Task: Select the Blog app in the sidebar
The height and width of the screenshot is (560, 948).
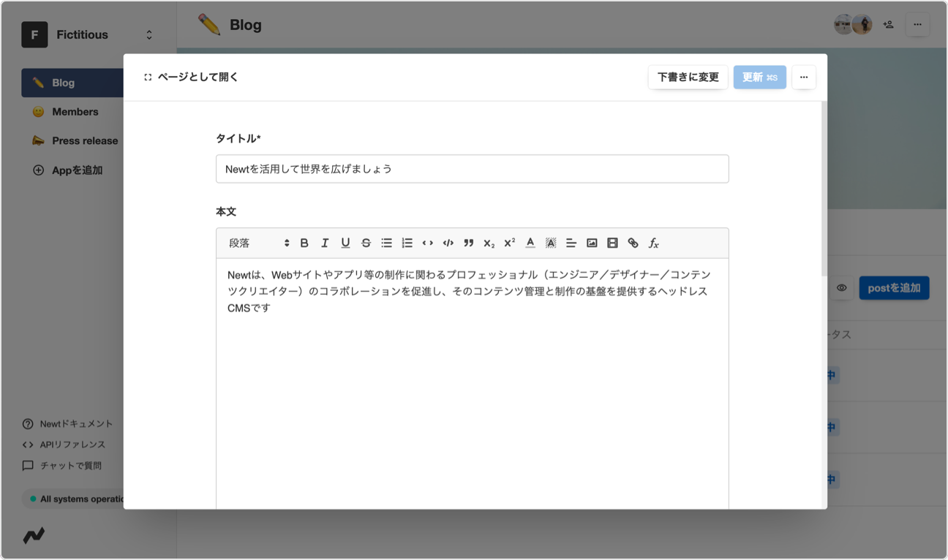Action: [x=72, y=83]
